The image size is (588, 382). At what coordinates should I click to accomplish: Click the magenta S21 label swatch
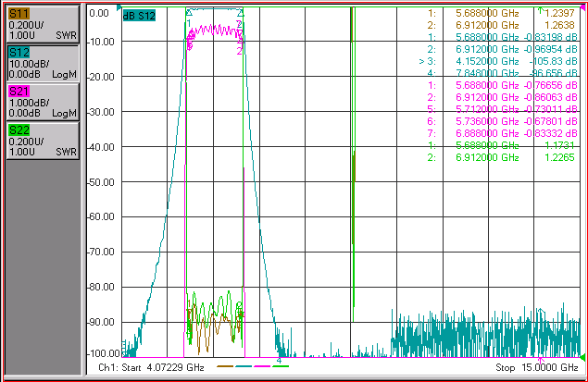point(19,92)
